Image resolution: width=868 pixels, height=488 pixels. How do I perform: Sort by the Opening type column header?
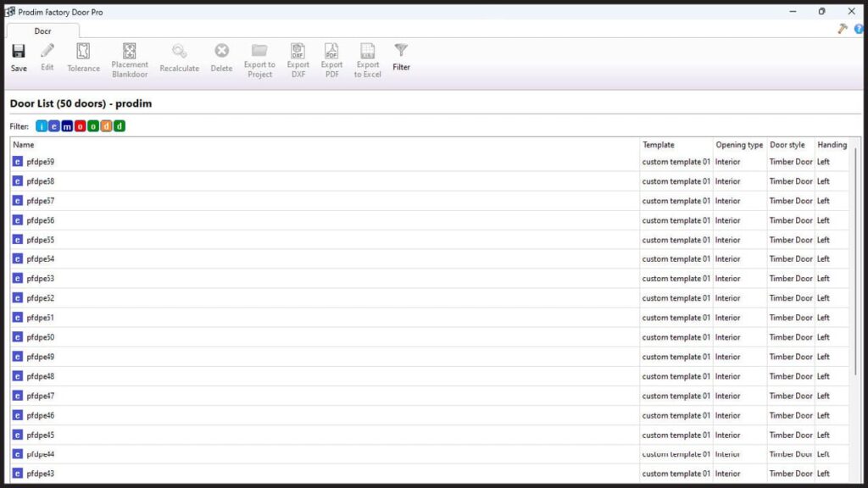[x=739, y=145]
